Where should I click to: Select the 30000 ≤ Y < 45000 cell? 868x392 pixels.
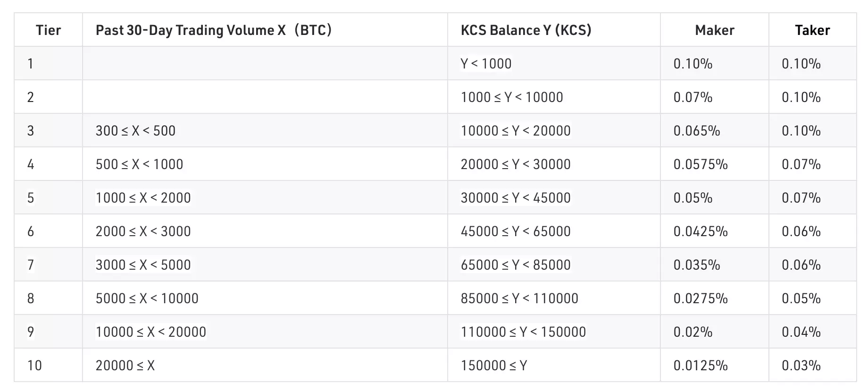[516, 198]
